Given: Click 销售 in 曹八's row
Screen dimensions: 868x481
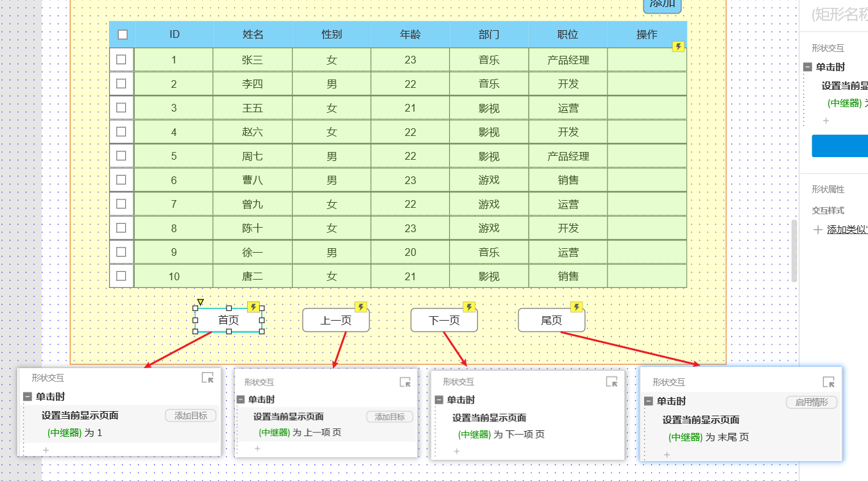Looking at the screenshot, I should [568, 180].
